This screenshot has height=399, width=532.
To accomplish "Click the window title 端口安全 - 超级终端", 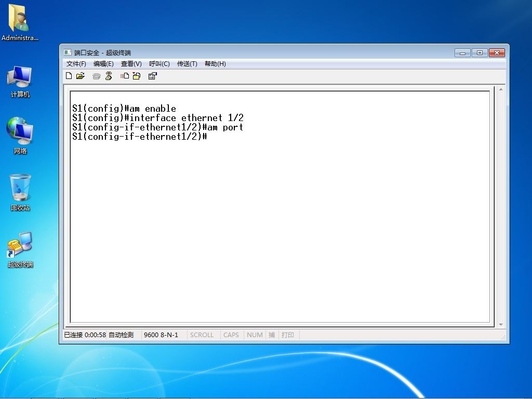I will (102, 52).
